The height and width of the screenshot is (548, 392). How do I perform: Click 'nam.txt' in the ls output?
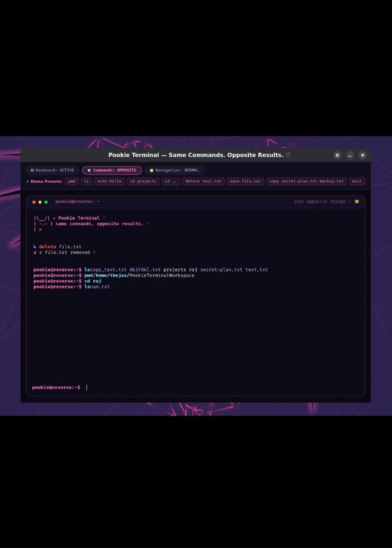point(100,287)
